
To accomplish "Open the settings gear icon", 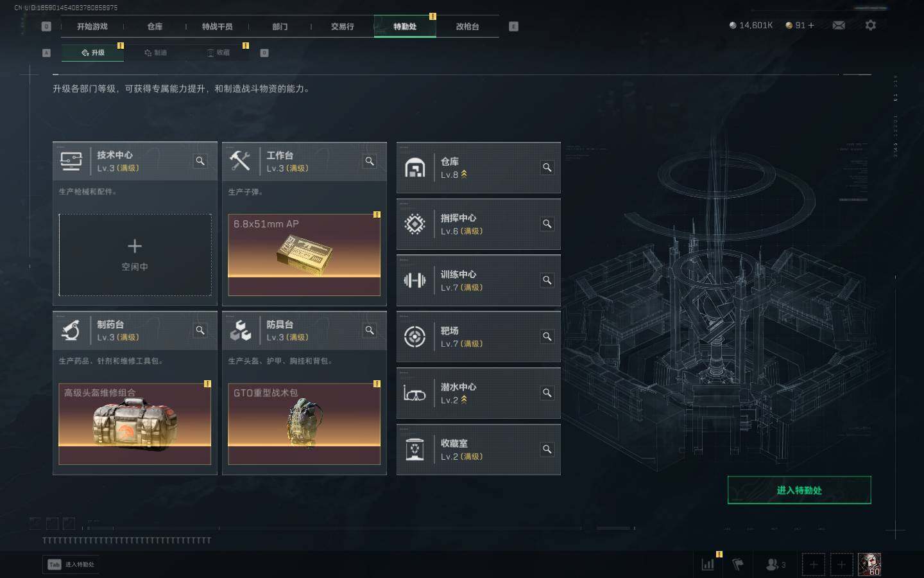I will (x=870, y=25).
